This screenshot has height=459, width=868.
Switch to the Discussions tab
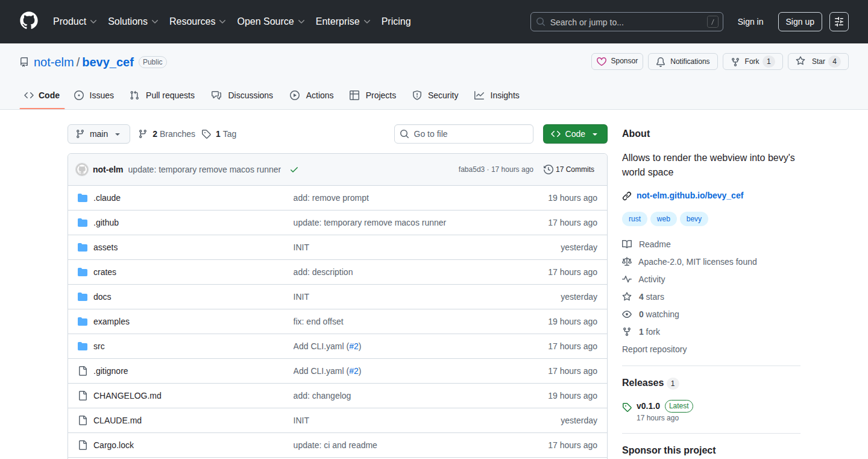[242, 95]
